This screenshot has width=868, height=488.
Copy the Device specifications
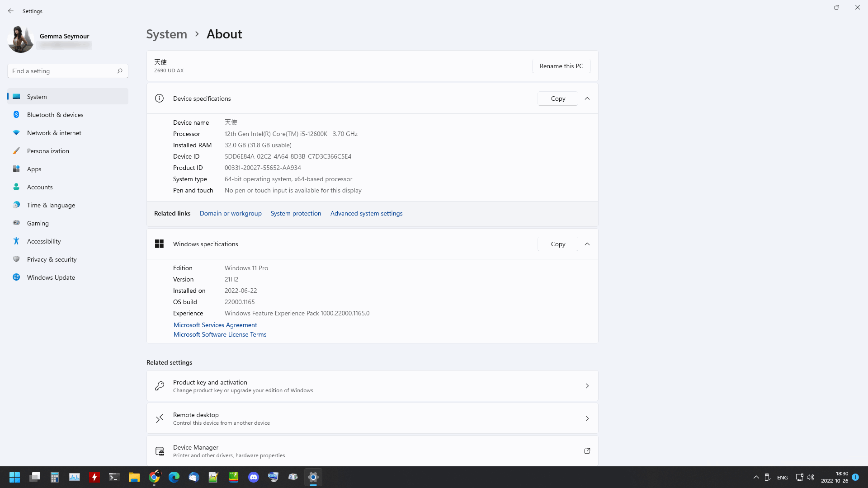pos(558,99)
